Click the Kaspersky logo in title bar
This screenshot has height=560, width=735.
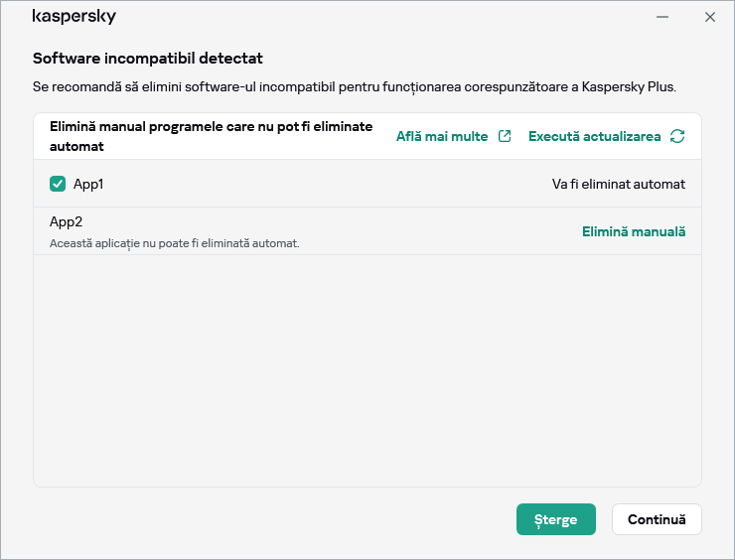[74, 17]
